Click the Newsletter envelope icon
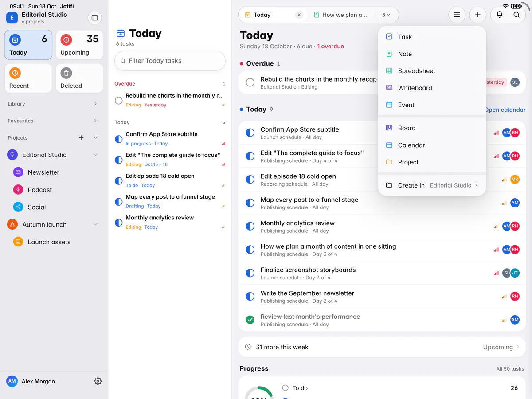 pos(18,172)
